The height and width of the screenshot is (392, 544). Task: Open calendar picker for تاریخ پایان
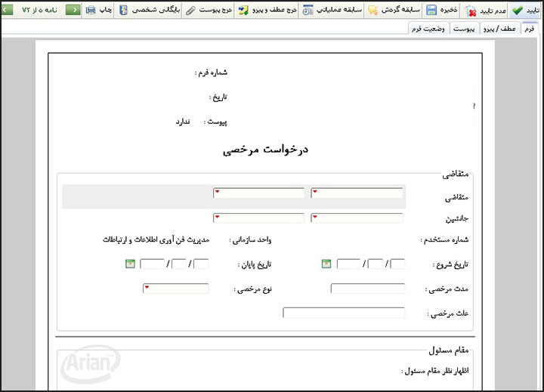point(130,264)
